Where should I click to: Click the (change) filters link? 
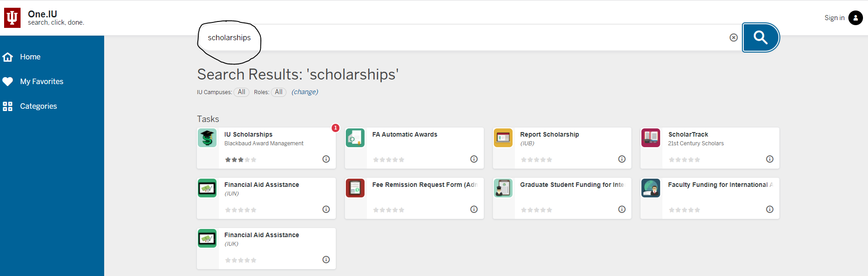click(305, 92)
